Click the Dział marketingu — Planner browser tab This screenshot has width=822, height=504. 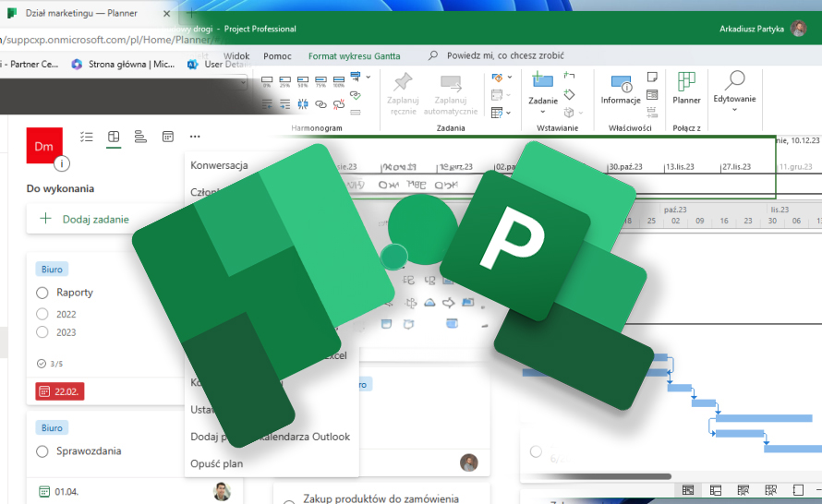81,13
